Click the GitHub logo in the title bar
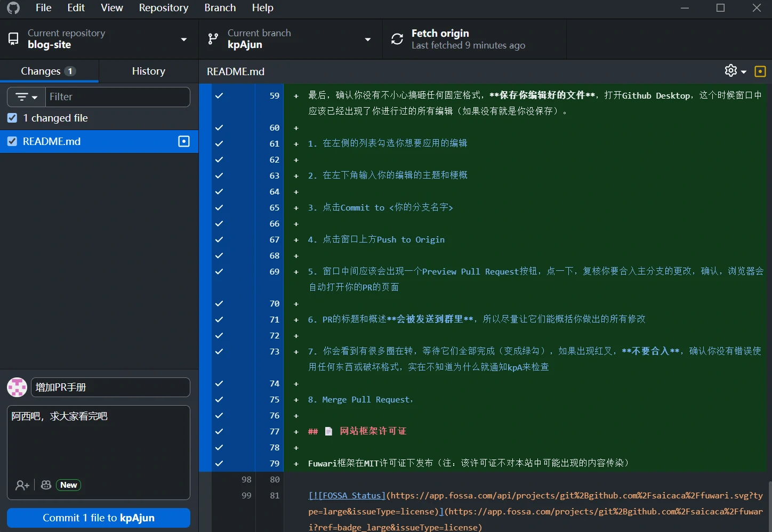 [x=13, y=8]
